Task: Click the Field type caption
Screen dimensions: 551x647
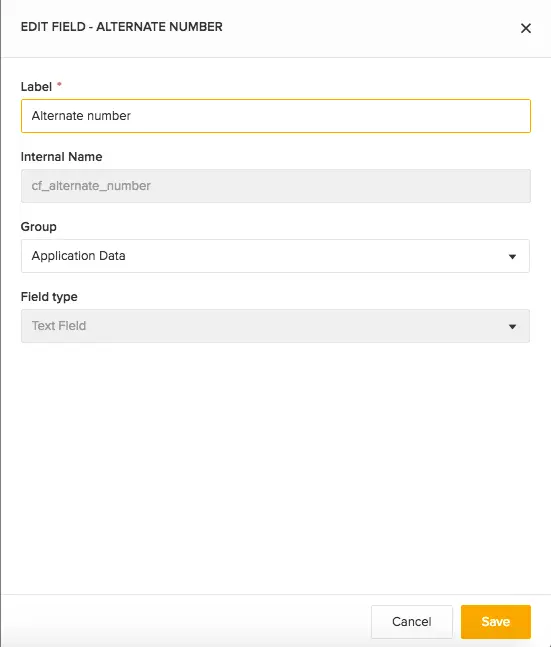Action: pos(49,297)
